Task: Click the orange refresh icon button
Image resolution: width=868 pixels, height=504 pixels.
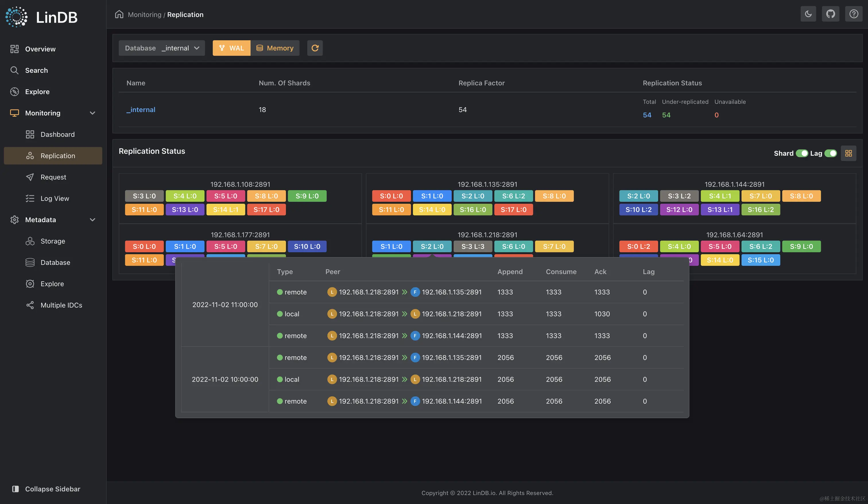Action: (315, 48)
